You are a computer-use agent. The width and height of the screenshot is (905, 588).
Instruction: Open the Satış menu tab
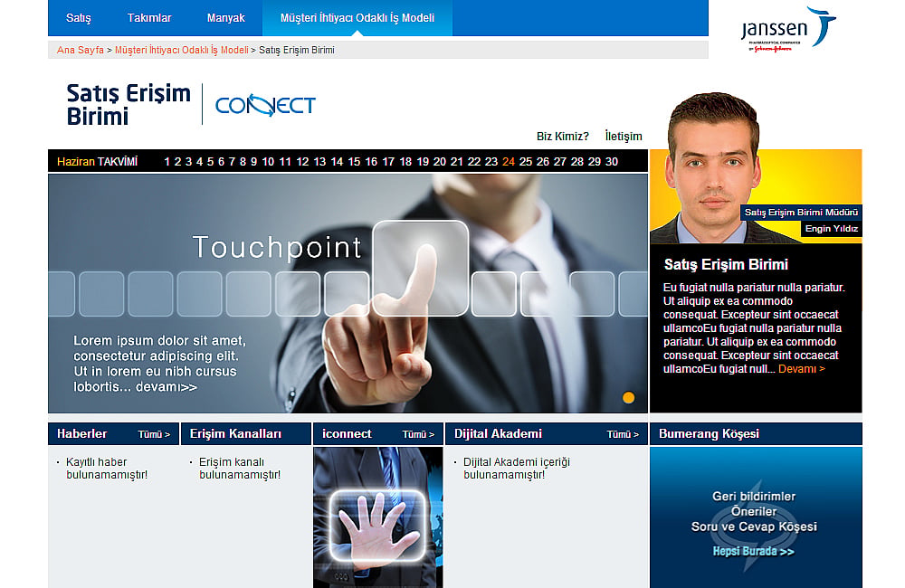(x=79, y=18)
